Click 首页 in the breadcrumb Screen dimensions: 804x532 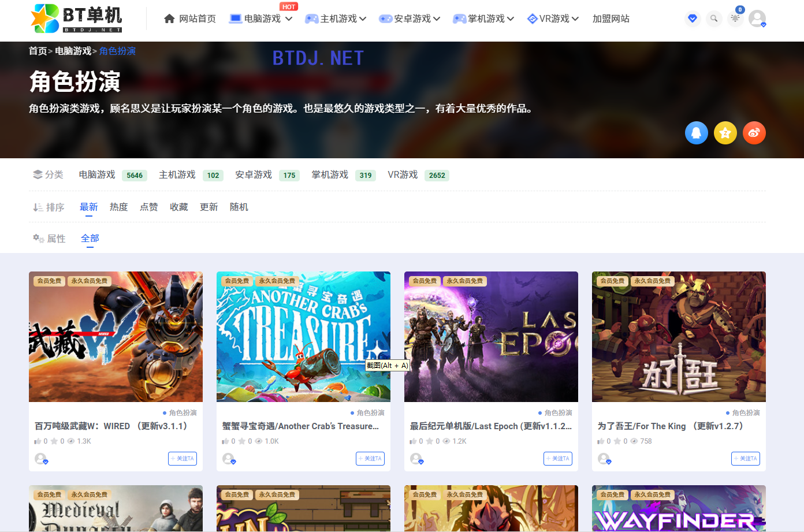click(38, 51)
